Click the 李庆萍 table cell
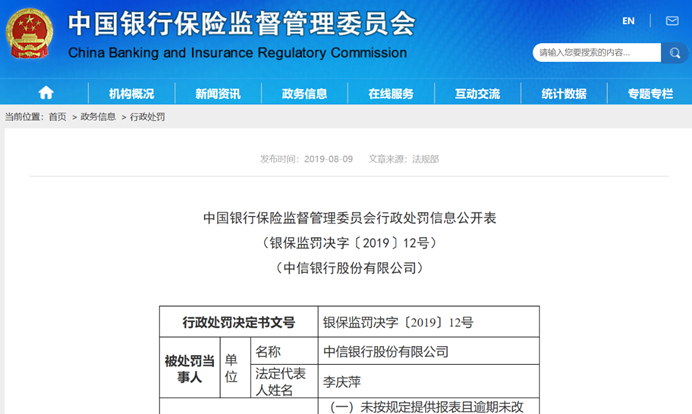692x414 pixels. [429, 381]
